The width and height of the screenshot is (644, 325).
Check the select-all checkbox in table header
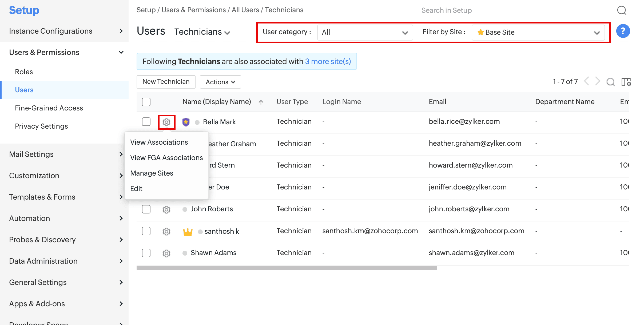(146, 102)
